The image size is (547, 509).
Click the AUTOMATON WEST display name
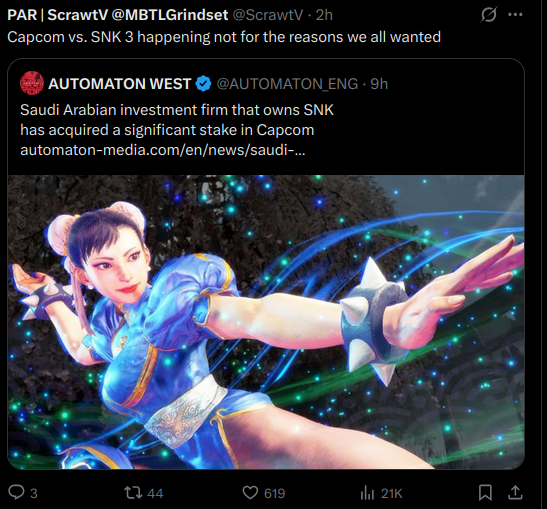pos(119,84)
